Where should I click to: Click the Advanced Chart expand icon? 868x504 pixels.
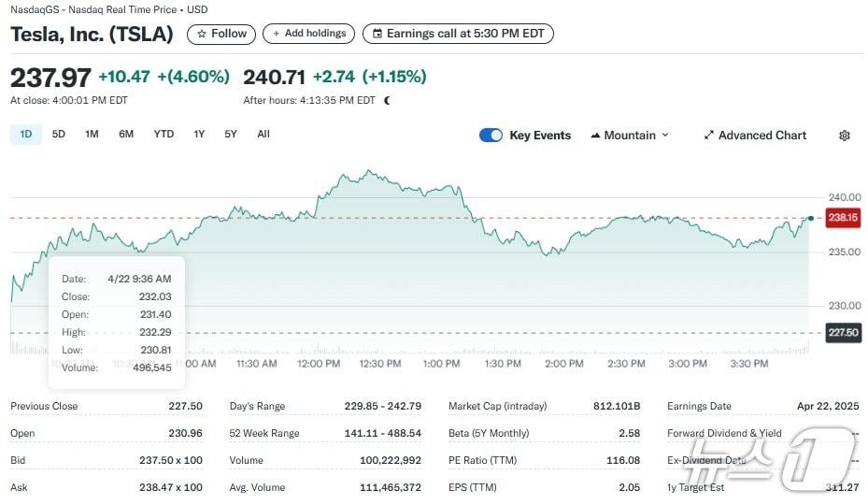709,136
